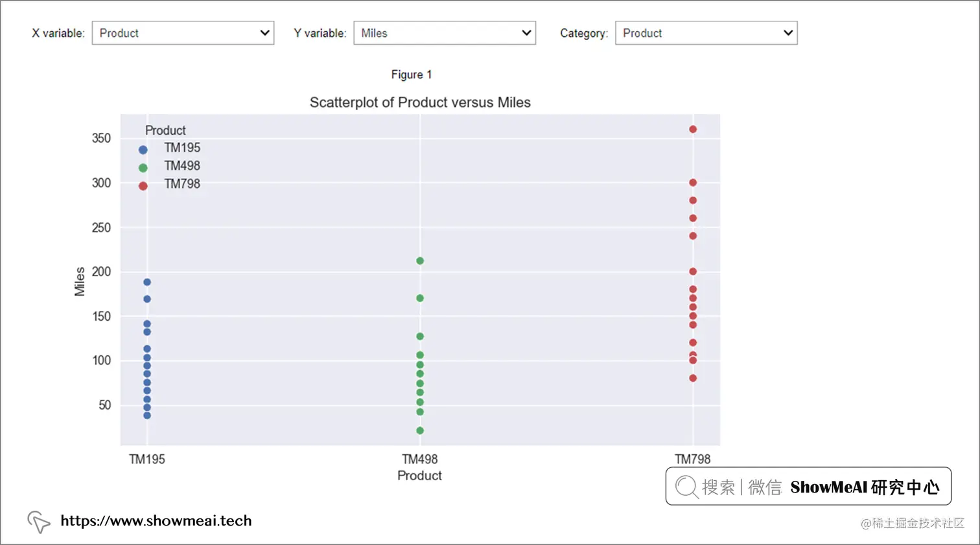Click the blue TM195 legend marker
The height and width of the screenshot is (545, 980).
tap(143, 150)
